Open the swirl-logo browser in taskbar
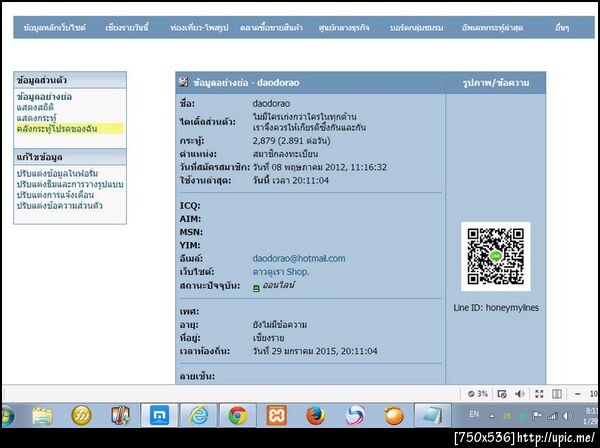Image resolution: width=600 pixels, height=448 pixels. 355,415
